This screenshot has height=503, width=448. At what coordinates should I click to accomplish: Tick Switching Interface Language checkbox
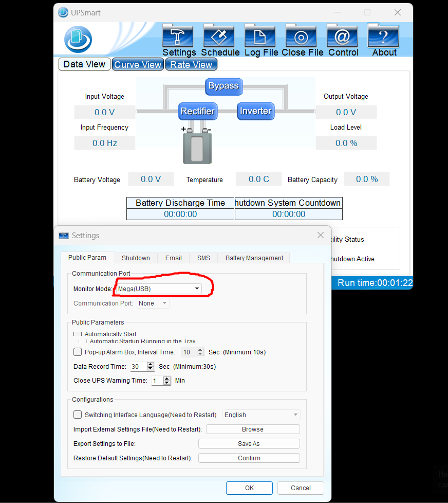(x=78, y=415)
